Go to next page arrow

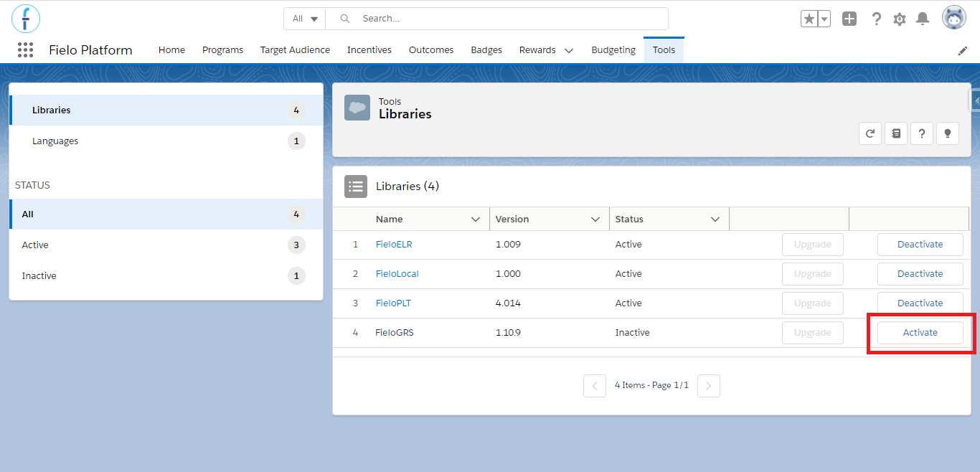(x=709, y=386)
